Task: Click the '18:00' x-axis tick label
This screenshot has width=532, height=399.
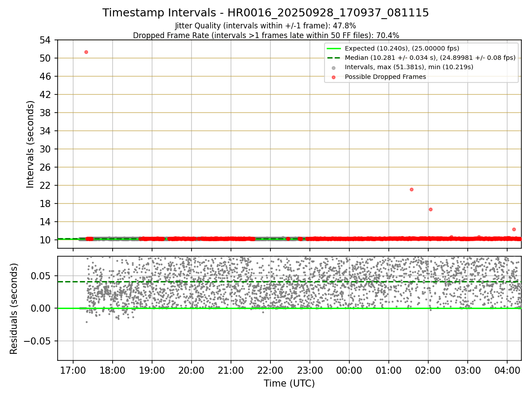Action: coord(112,371)
